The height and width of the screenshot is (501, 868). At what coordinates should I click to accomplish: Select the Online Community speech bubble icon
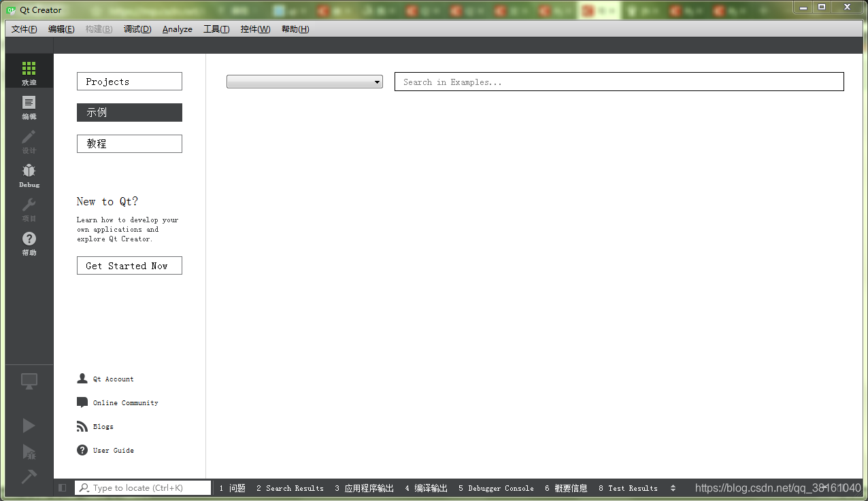point(82,402)
